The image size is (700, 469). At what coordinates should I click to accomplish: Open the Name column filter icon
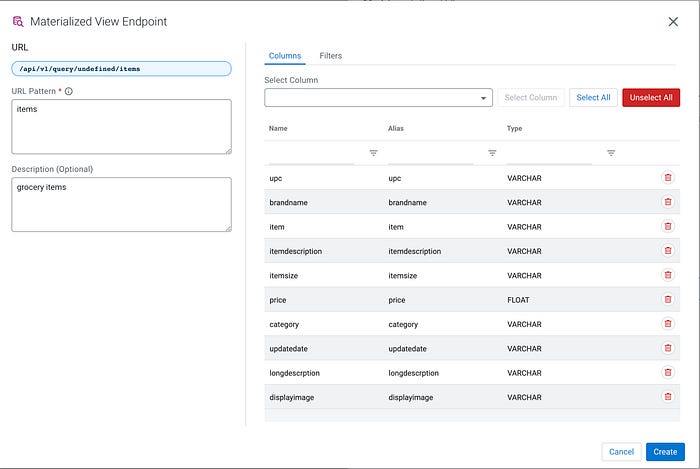(x=373, y=153)
